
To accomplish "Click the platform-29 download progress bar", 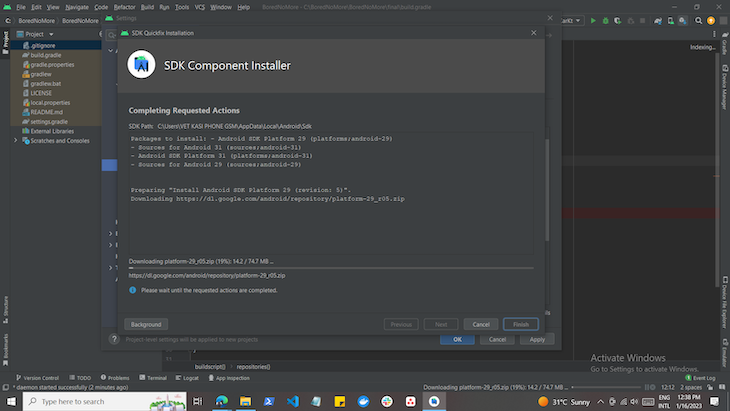I will click(x=331, y=268).
